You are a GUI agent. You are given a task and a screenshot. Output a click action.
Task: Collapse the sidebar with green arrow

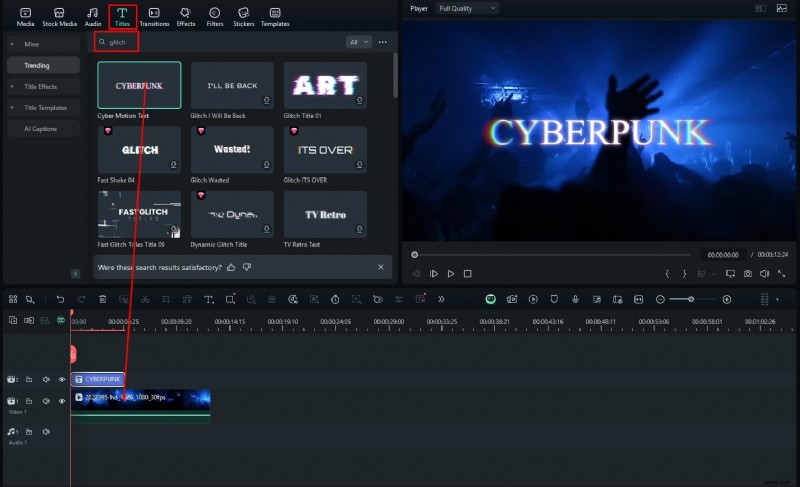76,274
